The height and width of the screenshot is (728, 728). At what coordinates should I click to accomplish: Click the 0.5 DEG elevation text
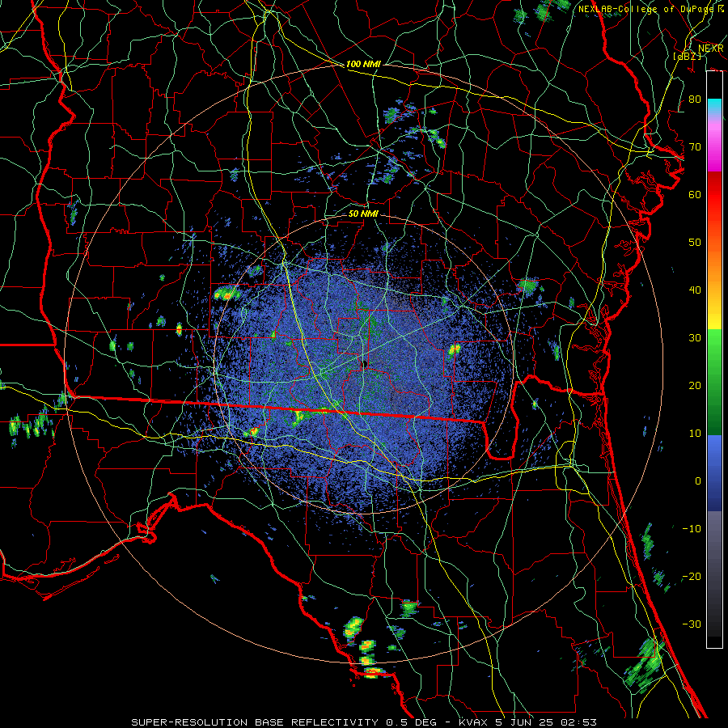[412, 722]
